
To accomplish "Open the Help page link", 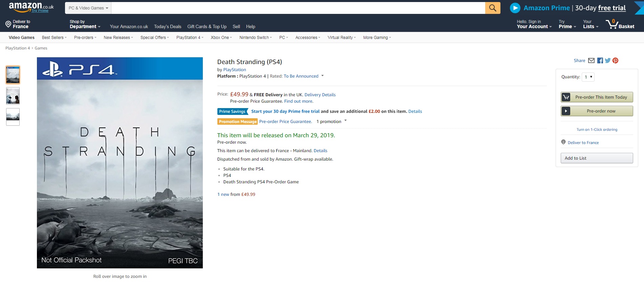I will pyautogui.click(x=251, y=26).
